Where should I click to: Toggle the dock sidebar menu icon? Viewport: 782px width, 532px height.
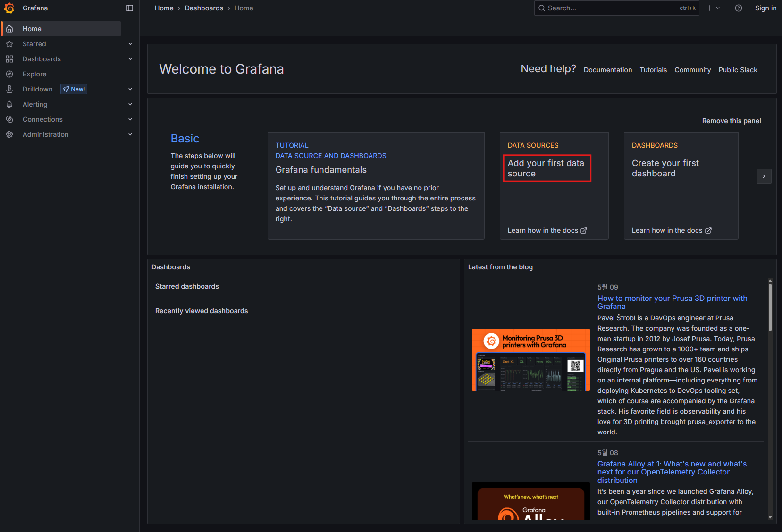tap(130, 8)
